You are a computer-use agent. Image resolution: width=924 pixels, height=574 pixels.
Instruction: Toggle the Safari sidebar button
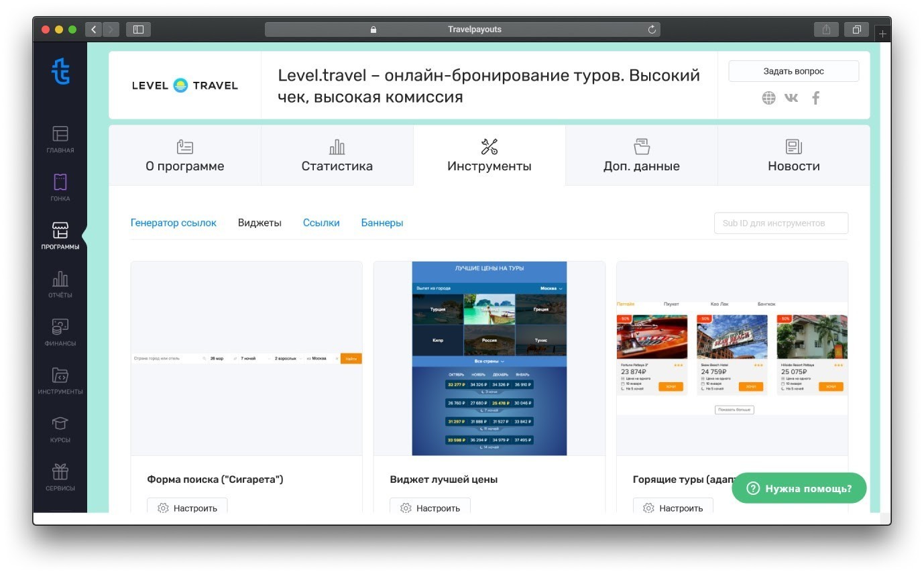(x=138, y=30)
